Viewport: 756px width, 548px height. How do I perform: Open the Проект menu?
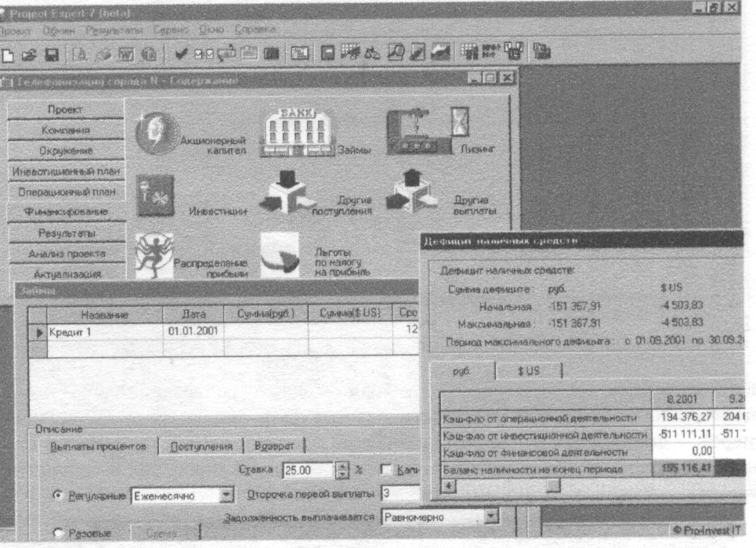pyautogui.click(x=14, y=31)
